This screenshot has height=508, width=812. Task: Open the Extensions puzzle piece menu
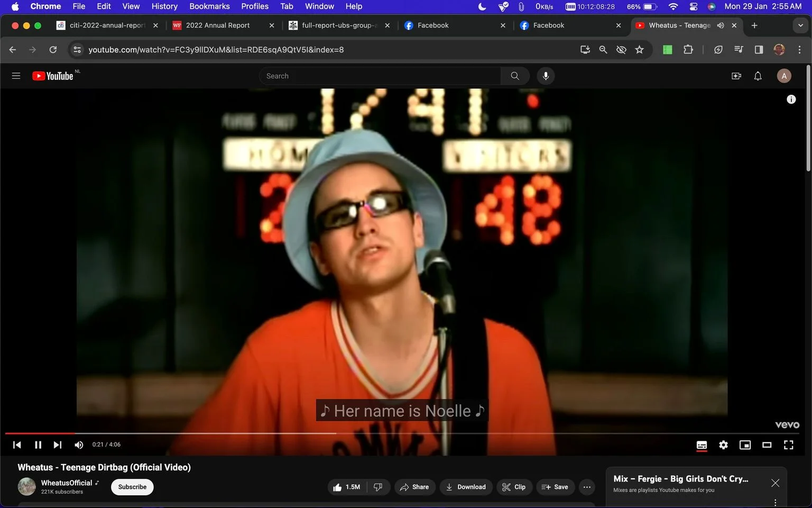688,49
